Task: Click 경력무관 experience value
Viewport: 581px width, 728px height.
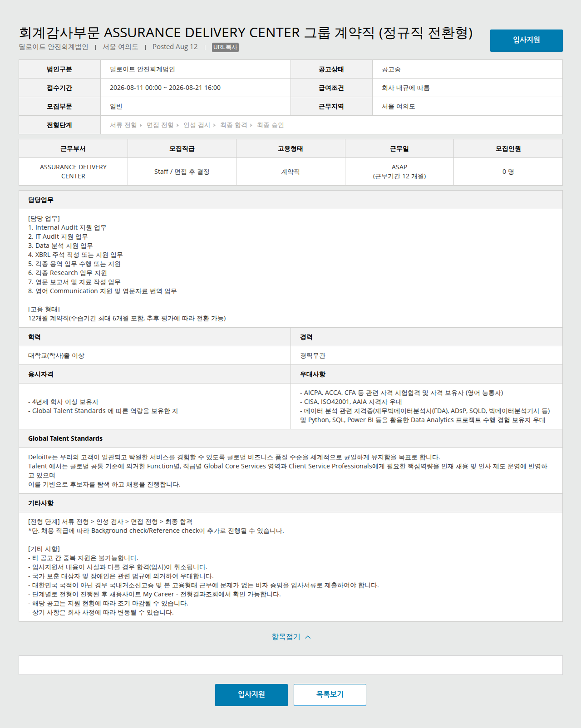Action: point(313,356)
